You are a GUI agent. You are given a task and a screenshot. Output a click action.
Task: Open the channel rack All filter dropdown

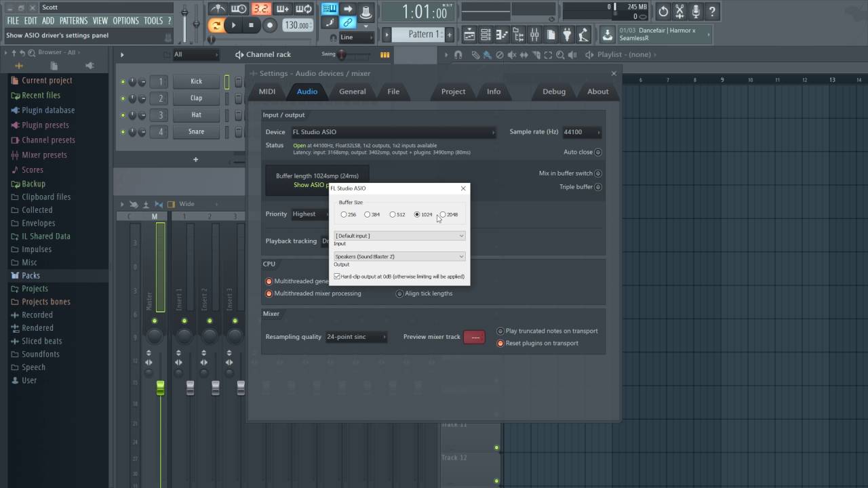pos(195,55)
